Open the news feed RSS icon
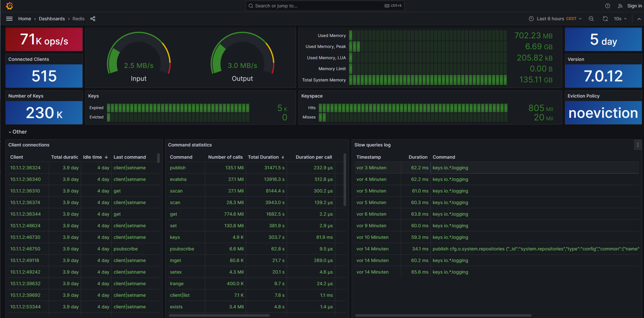The image size is (644, 318). 620,6
